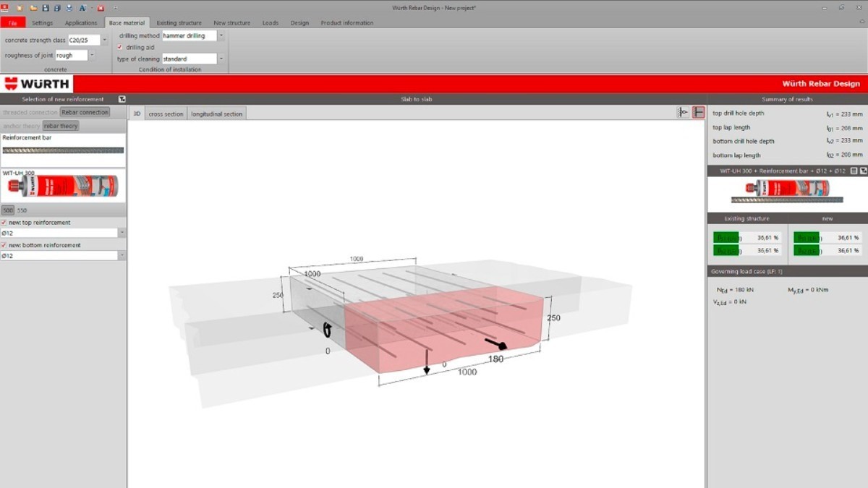Click the red close-project icon in quick access toolbar

[x=101, y=8]
